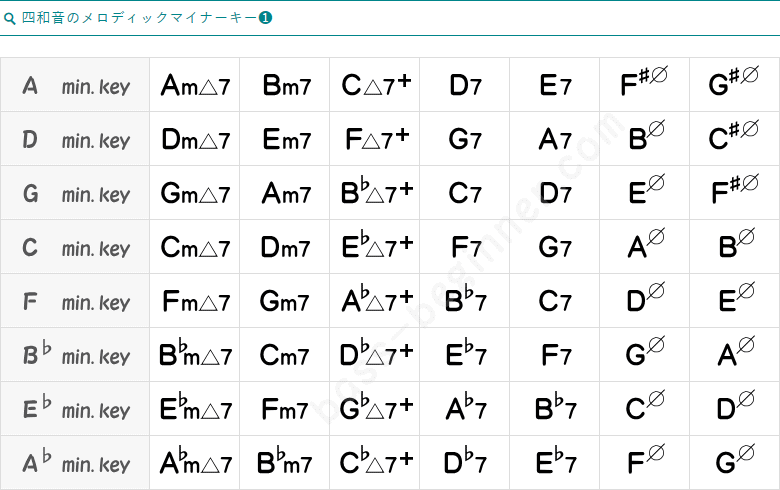Screen dimensions: 780x490
Task: Click the A♭ min. key row label
Action: [76, 464]
